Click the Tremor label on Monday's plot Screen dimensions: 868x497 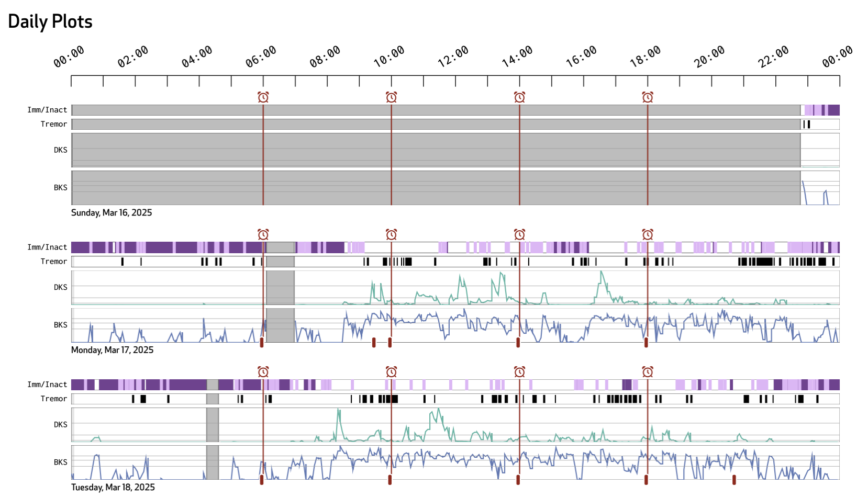(x=54, y=261)
